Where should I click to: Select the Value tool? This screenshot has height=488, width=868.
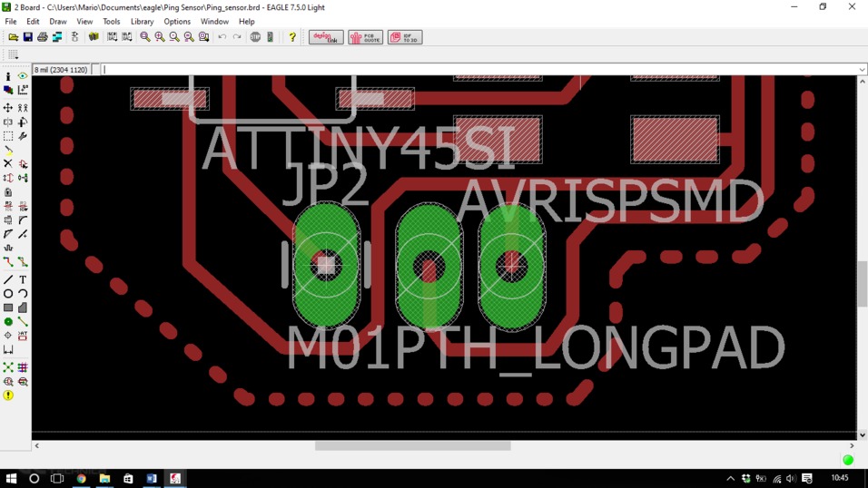coord(23,207)
